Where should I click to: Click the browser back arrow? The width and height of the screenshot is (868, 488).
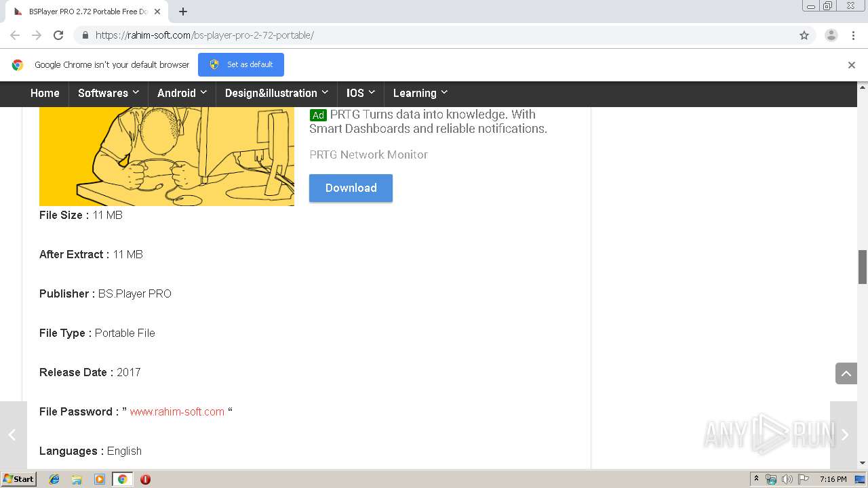15,35
